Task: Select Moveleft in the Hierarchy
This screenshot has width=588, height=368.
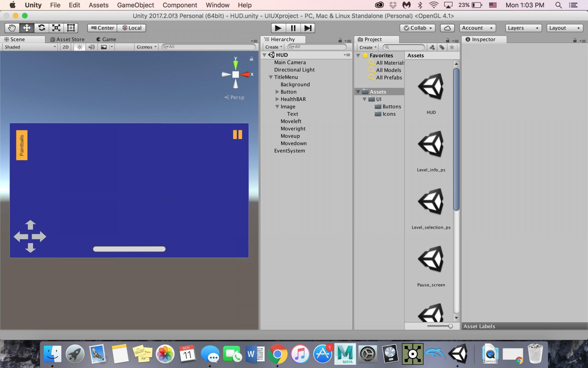Action: point(291,121)
